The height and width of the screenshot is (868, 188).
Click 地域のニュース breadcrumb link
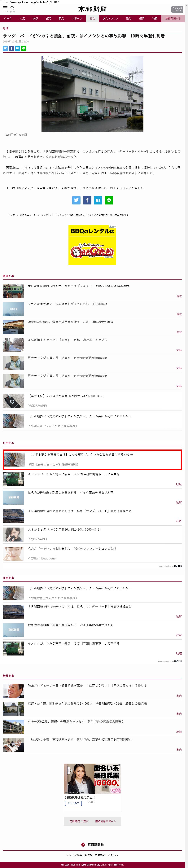(28, 215)
